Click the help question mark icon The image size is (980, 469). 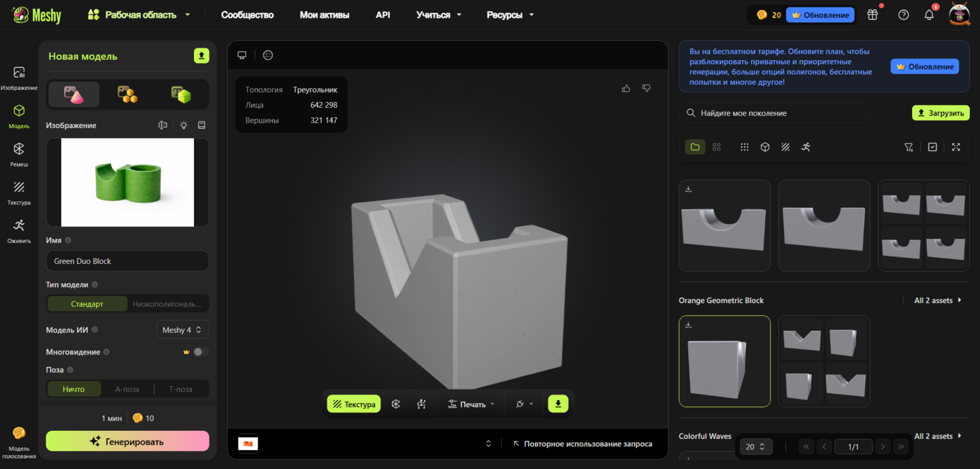click(903, 15)
